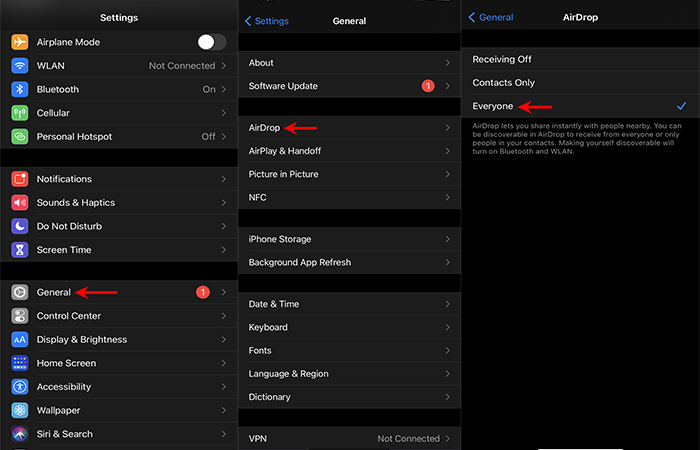700x450 pixels.
Task: Open Picture in Picture settings
Action: tap(350, 174)
